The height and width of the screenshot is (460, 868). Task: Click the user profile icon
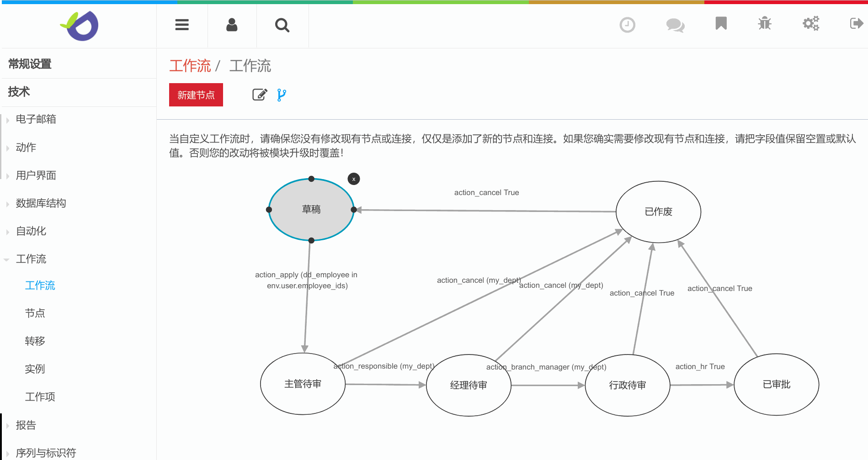(232, 25)
